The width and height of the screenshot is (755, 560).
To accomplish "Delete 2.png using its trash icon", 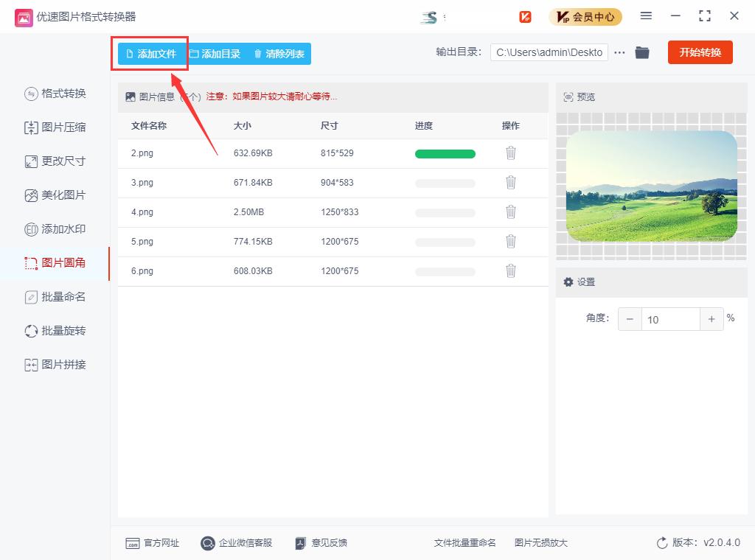I will [510, 153].
